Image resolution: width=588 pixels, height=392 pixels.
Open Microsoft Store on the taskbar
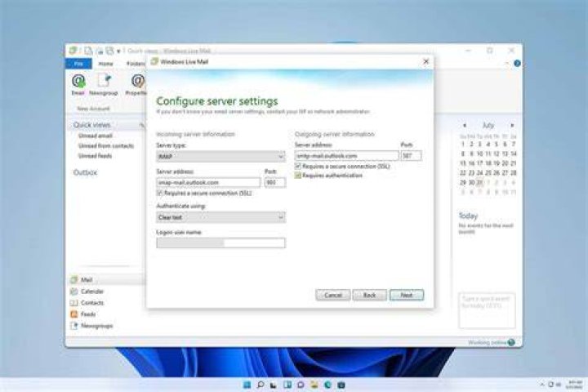pyautogui.click(x=341, y=385)
